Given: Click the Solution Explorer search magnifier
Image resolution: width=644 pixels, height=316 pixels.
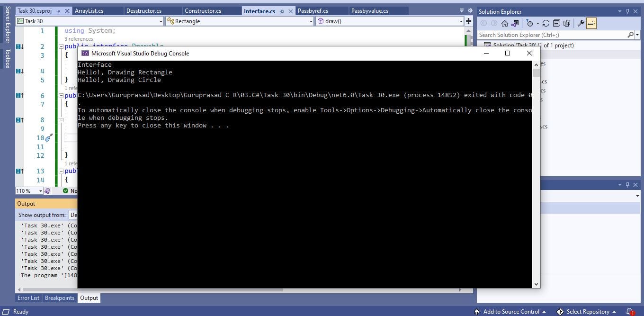Looking at the screenshot, I should [630, 35].
